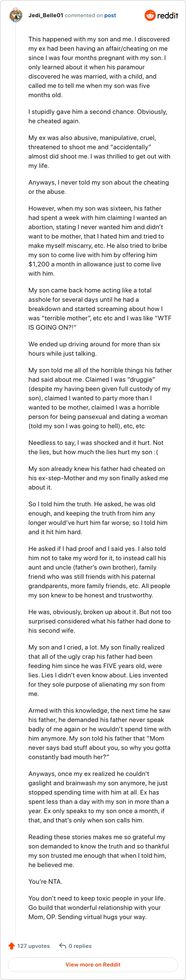
Task: Upvote the comment with the orange arrow
Action: 12,946
